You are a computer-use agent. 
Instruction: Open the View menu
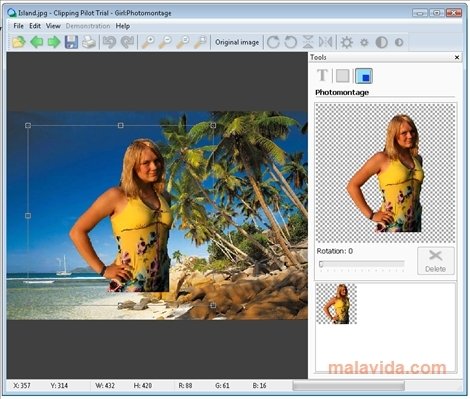(53, 26)
